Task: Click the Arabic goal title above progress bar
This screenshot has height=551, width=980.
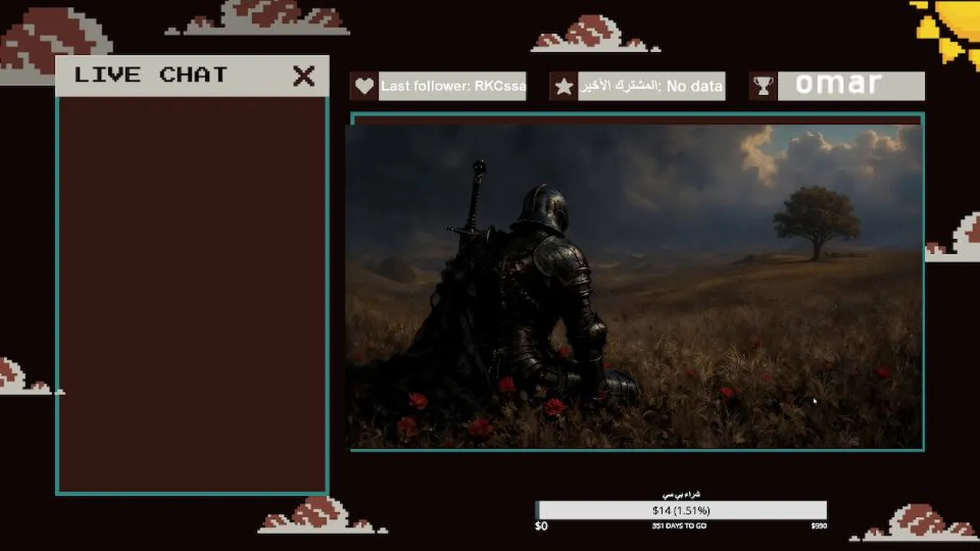Action: [681, 495]
